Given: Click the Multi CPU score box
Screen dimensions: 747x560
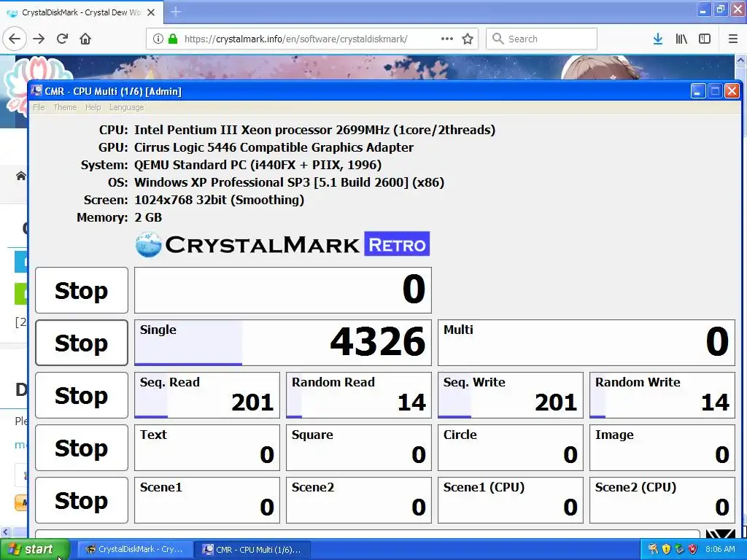Looking at the screenshot, I should (587, 343).
